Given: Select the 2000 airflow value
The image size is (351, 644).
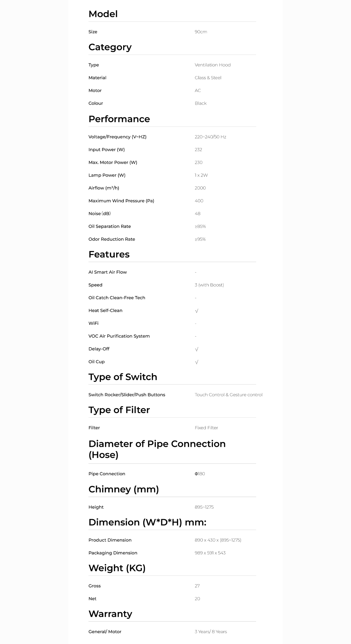Looking at the screenshot, I should 200,188.
